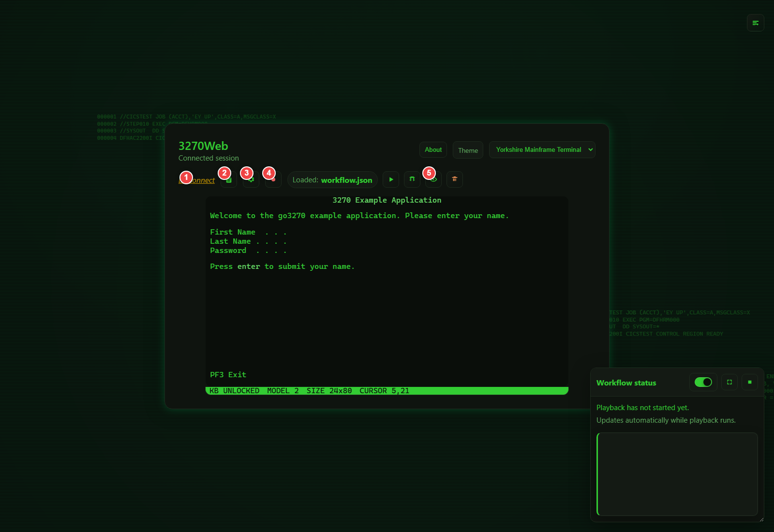Viewport: 774px width, 532px height.
Task: Click the preview eye icon in the toolbar
Action: pos(432,179)
